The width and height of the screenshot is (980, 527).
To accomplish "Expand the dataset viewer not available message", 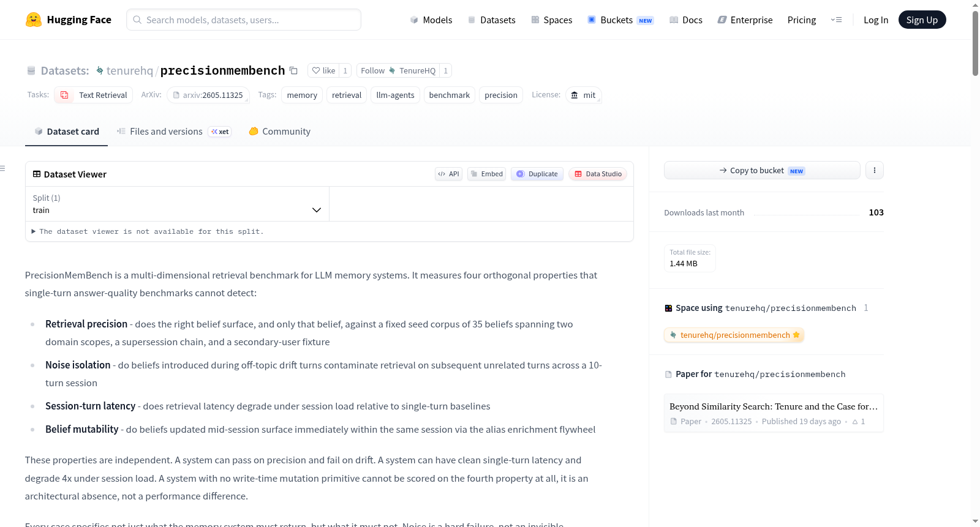I will click(148, 231).
